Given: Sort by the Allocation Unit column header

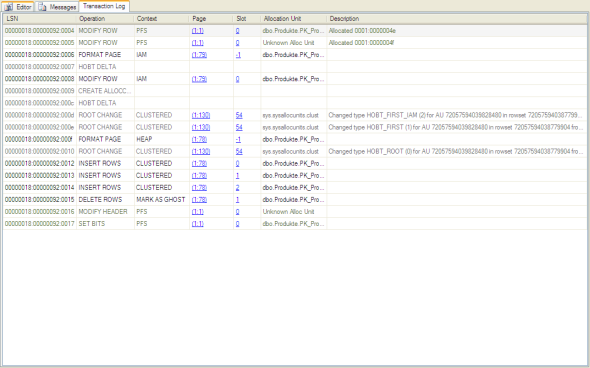Looking at the screenshot, I should coord(293,18).
